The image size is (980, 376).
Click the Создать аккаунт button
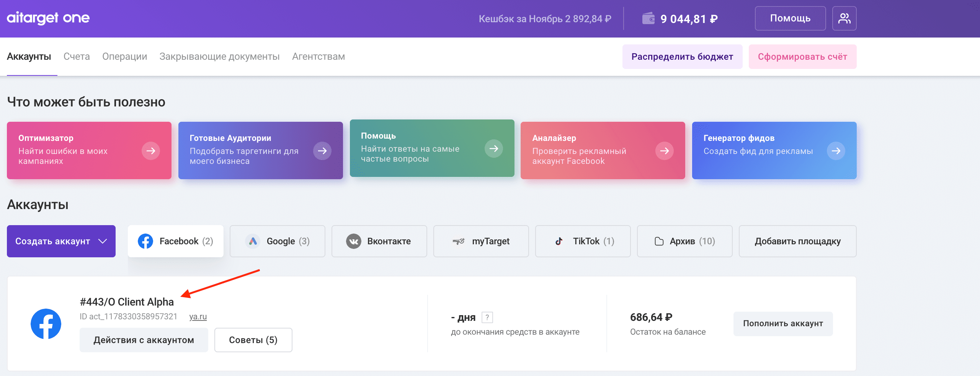61,241
